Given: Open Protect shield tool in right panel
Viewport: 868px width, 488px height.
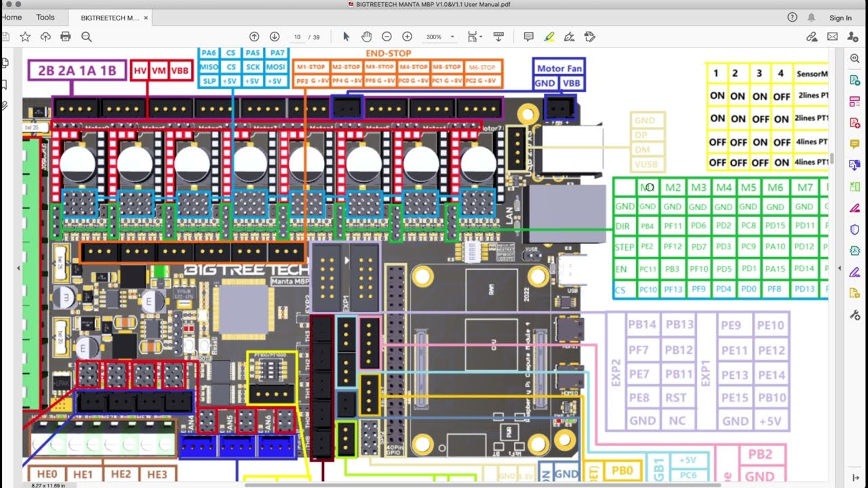Looking at the screenshot, I should tap(855, 230).
